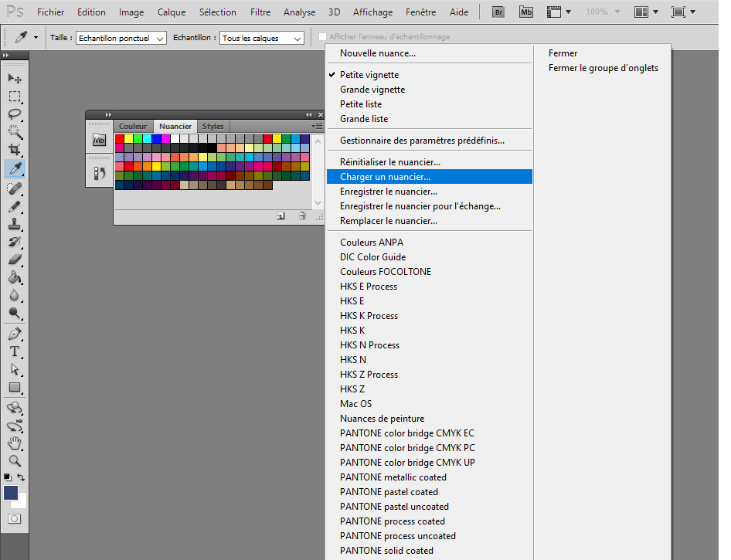The image size is (731, 560).
Task: Reset to default foreground and background colors
Action: coord(8,477)
